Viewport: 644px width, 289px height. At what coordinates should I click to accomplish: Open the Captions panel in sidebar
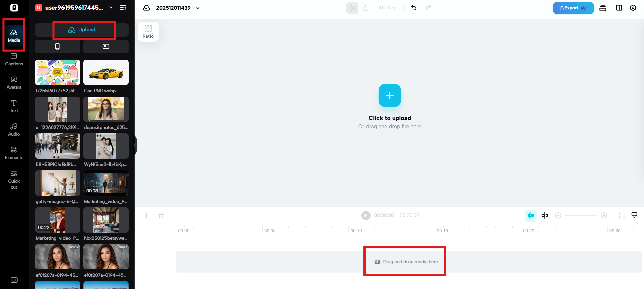coord(14,60)
